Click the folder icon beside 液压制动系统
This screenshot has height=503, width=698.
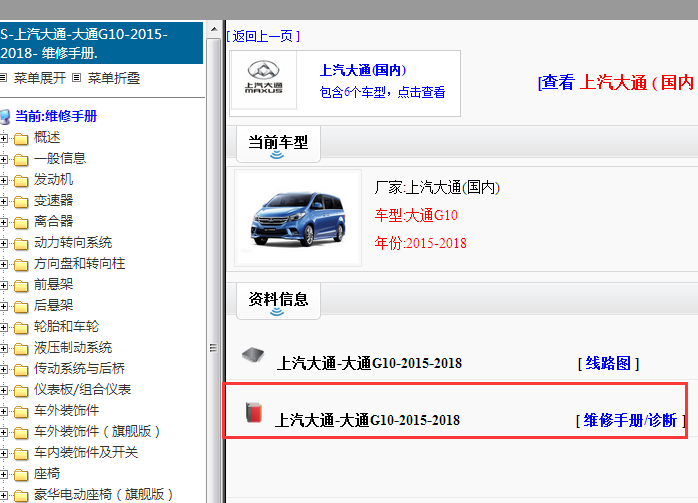coord(20,349)
